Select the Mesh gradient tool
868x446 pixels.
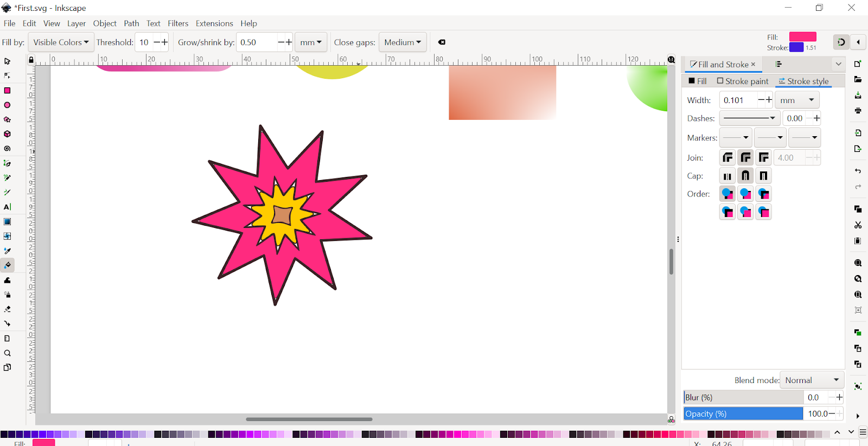(x=7, y=237)
